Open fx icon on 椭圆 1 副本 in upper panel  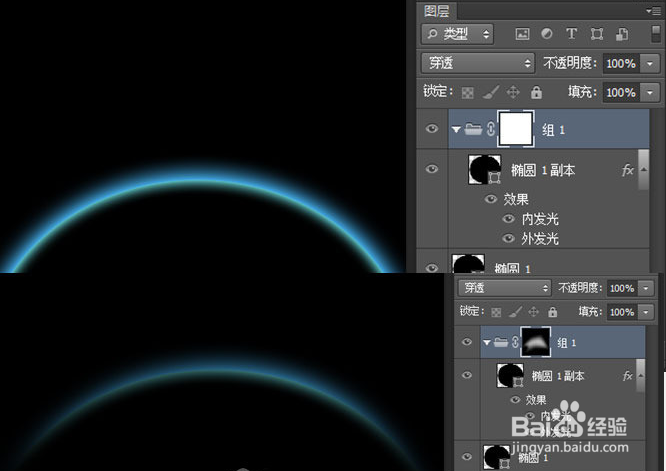click(627, 170)
